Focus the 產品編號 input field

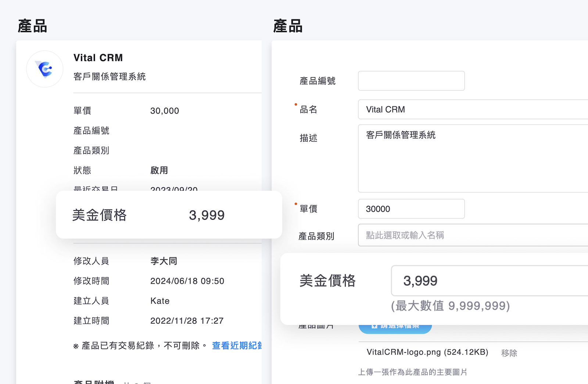tap(411, 81)
